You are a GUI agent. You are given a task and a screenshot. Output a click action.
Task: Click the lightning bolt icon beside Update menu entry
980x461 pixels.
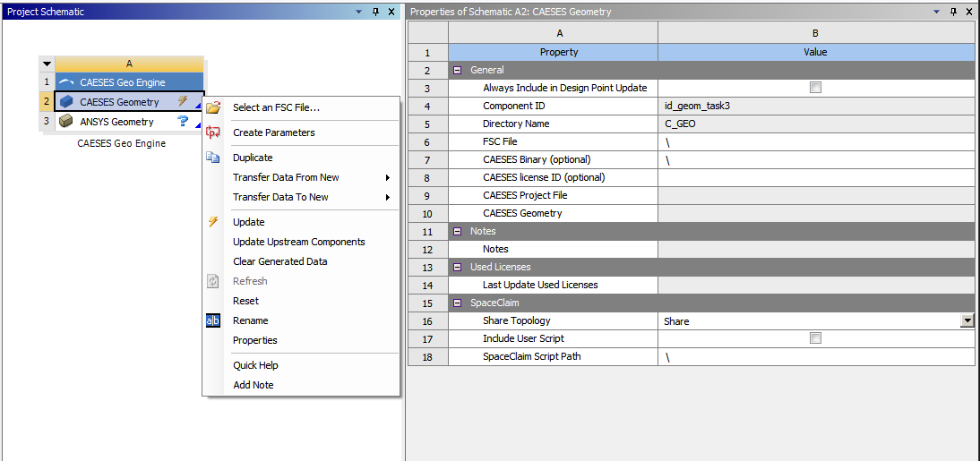click(213, 222)
